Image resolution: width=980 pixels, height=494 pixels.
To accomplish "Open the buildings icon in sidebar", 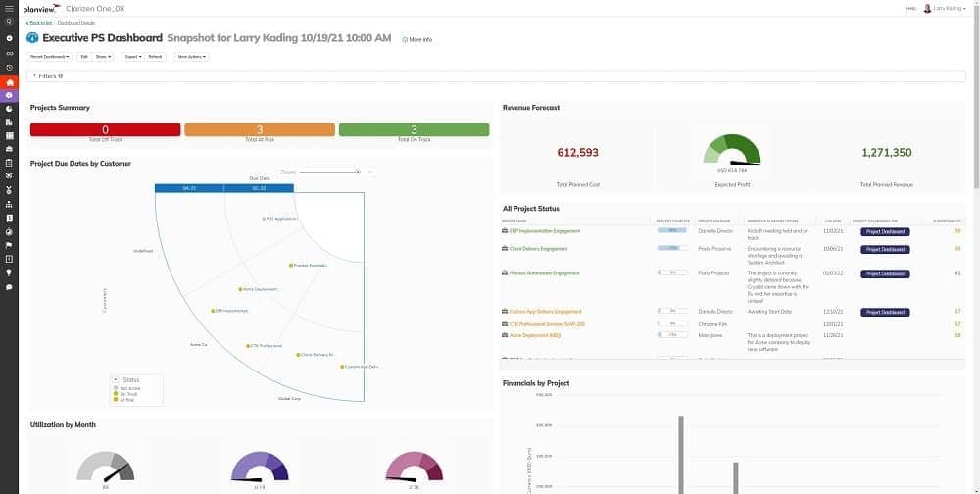I will click(x=9, y=122).
